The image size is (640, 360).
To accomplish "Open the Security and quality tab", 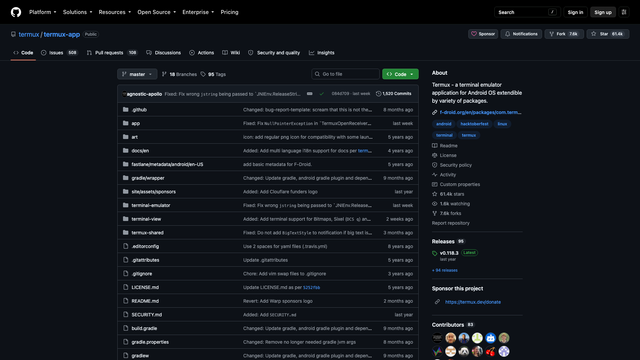I will pos(274,53).
